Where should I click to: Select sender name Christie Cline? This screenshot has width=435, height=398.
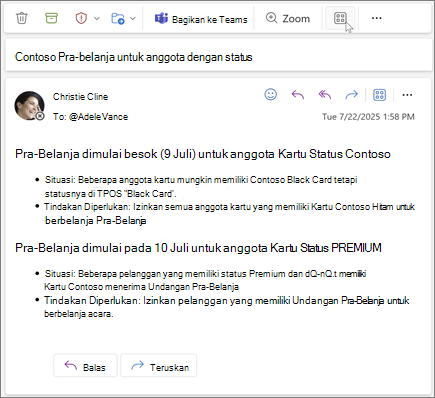[x=80, y=97]
